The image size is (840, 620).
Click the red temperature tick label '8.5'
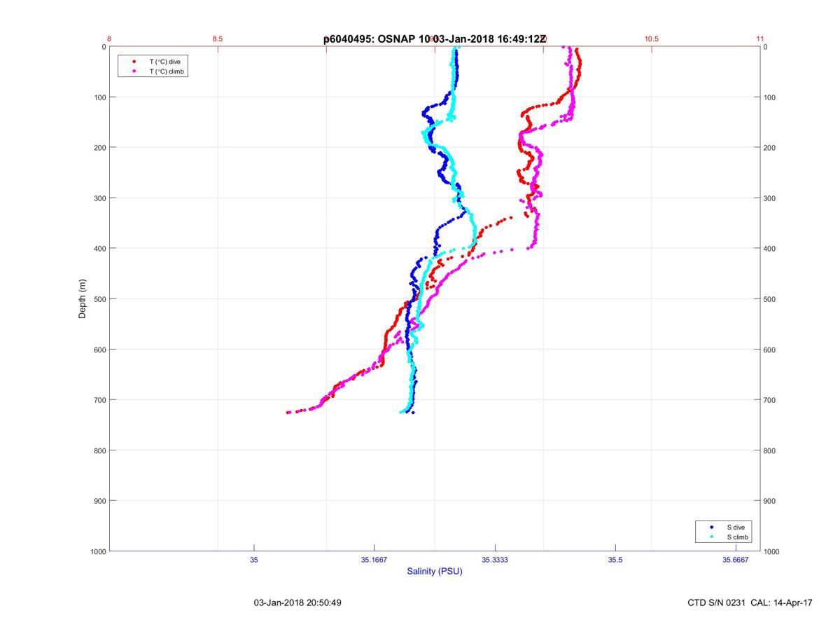[218, 39]
